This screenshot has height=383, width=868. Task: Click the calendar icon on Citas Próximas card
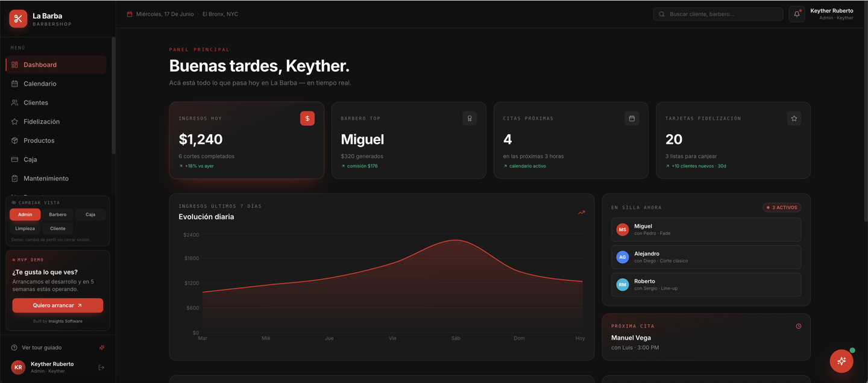point(632,119)
